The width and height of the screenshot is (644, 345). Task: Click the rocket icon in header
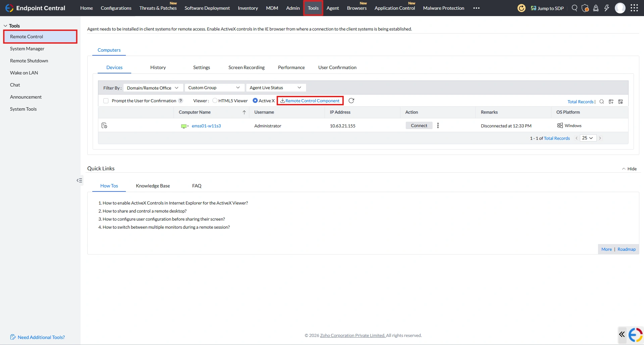[x=596, y=8]
